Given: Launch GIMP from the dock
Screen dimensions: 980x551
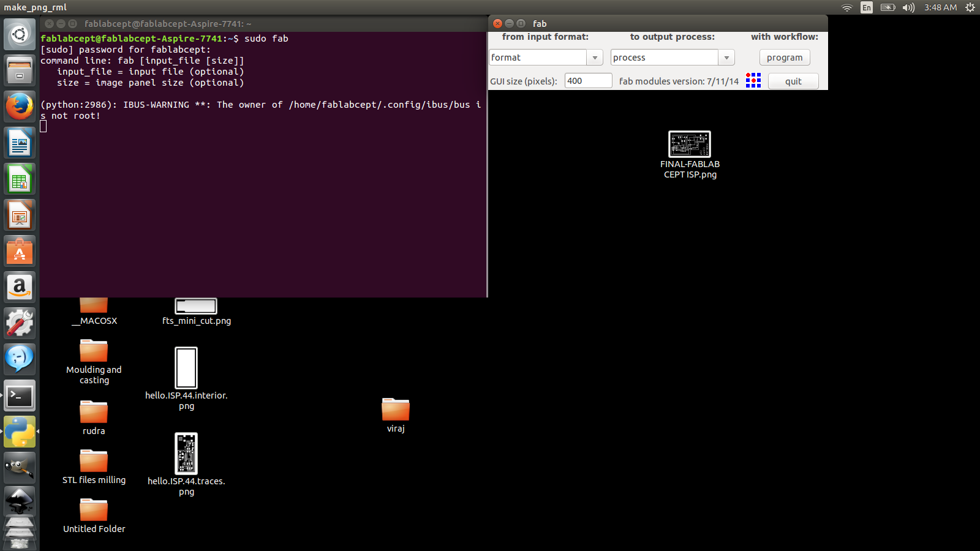Looking at the screenshot, I should click(20, 468).
